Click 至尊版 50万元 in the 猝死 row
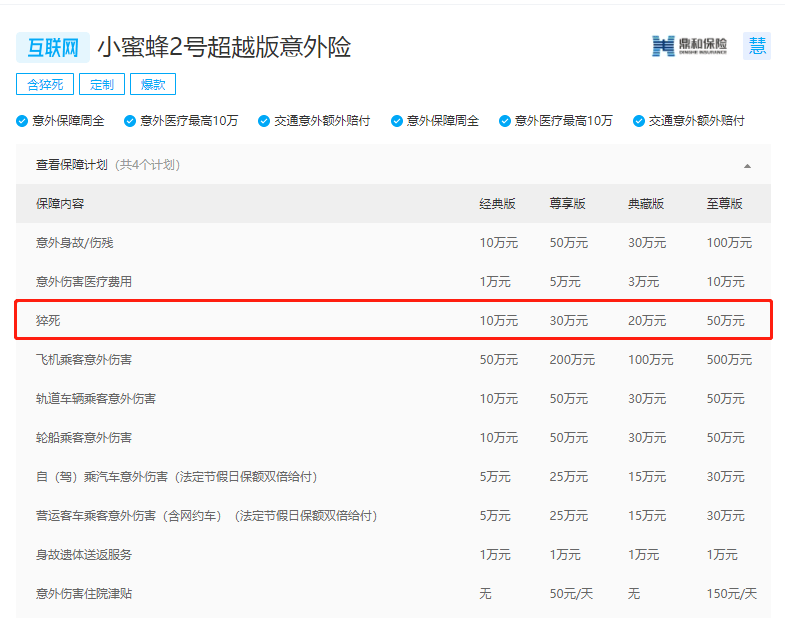This screenshot has width=785, height=618. pyautogui.click(x=725, y=321)
